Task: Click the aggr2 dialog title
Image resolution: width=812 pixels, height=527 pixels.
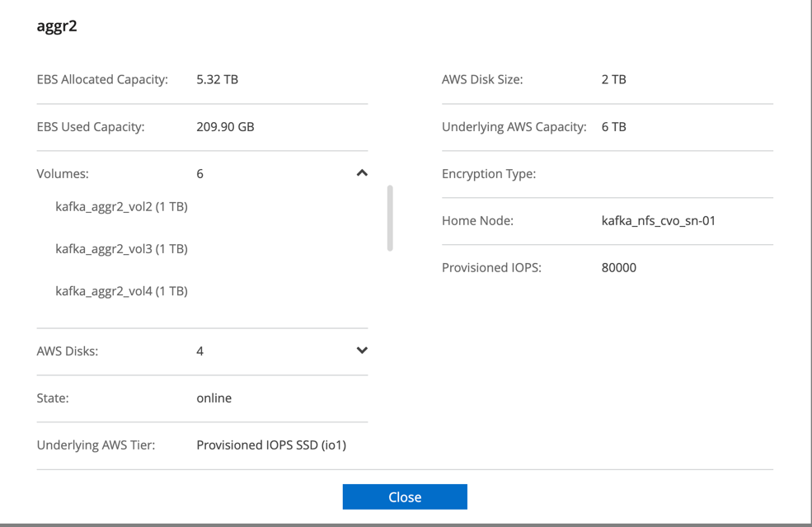Action: (57, 26)
